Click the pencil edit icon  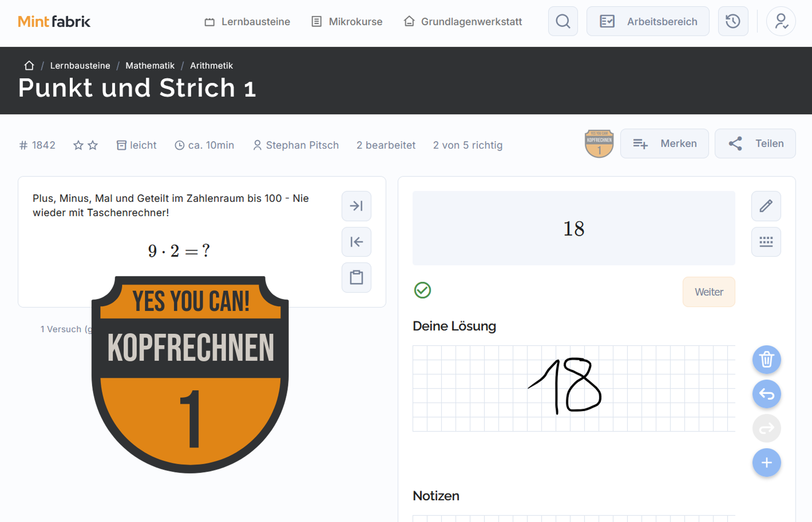(x=766, y=206)
